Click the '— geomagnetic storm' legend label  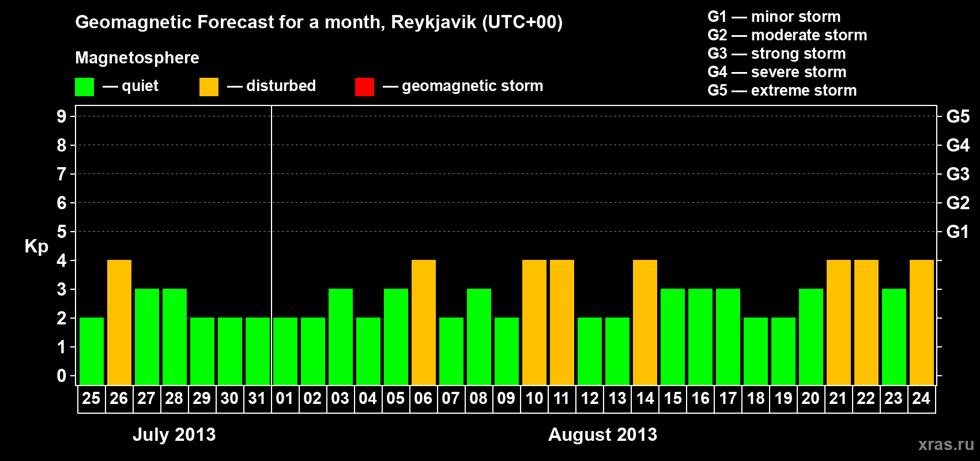click(x=463, y=86)
